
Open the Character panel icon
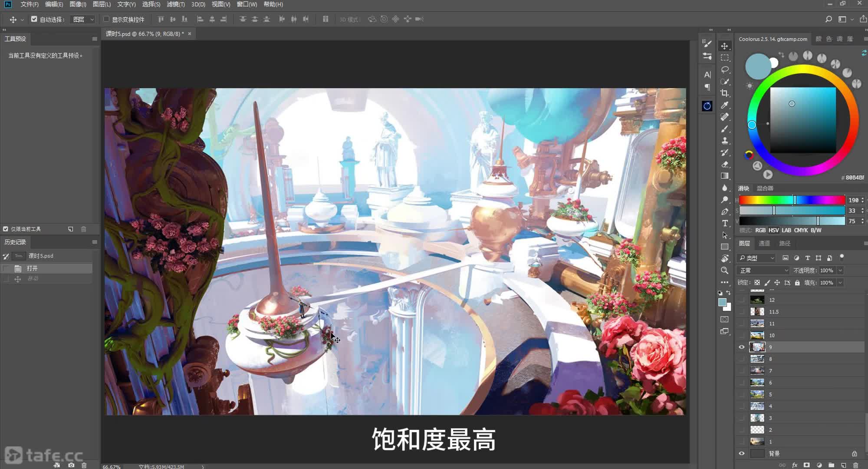tap(707, 75)
